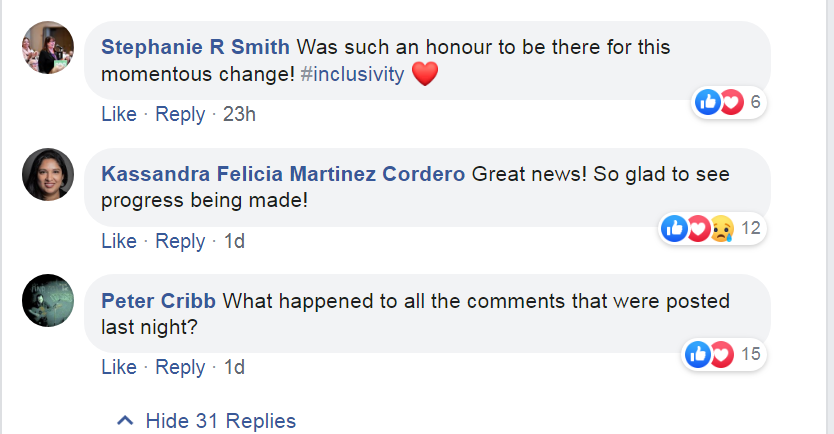Open Stephanie R Smith's profile name link

pyautogui.click(x=196, y=47)
